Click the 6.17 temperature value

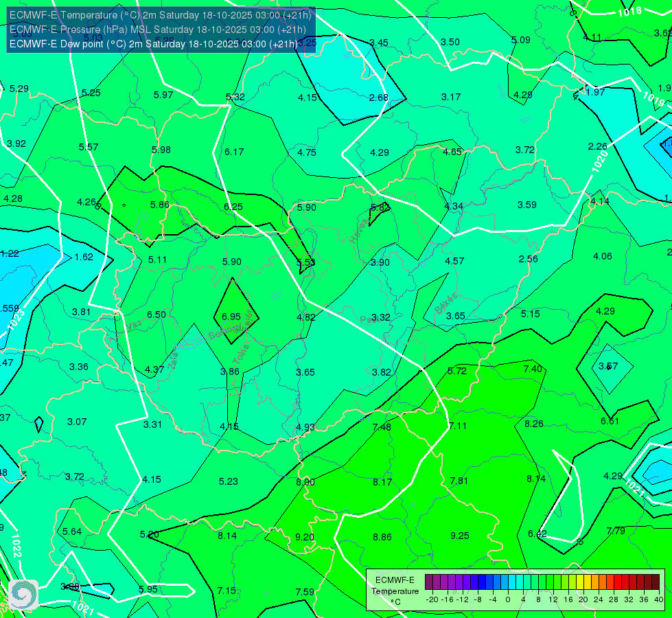tap(234, 152)
